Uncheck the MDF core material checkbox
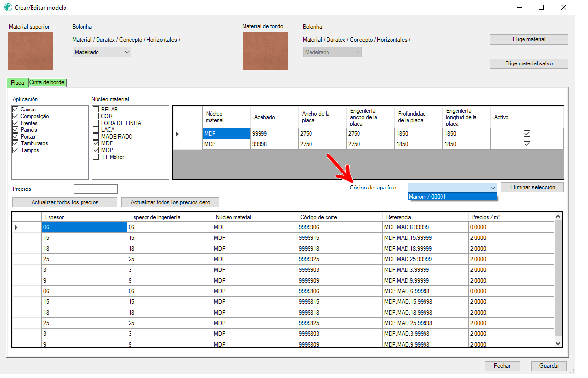 point(96,143)
